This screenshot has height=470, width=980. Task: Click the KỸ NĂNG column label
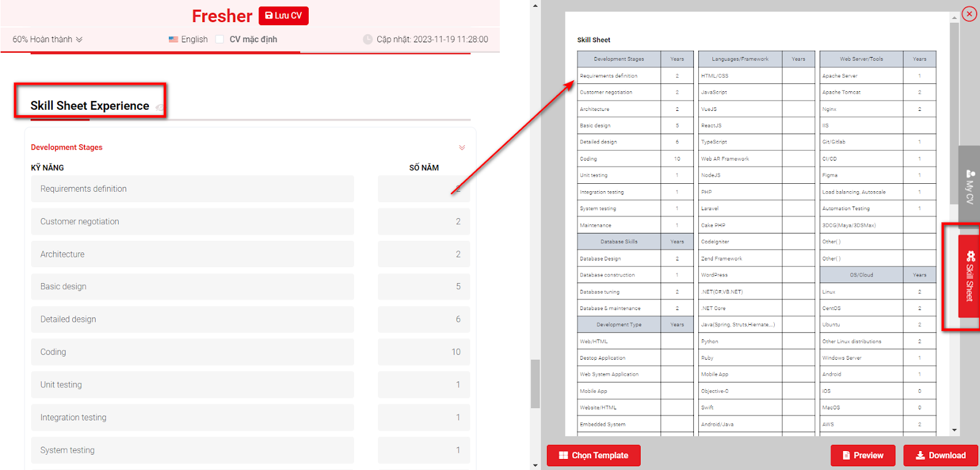pos(47,167)
